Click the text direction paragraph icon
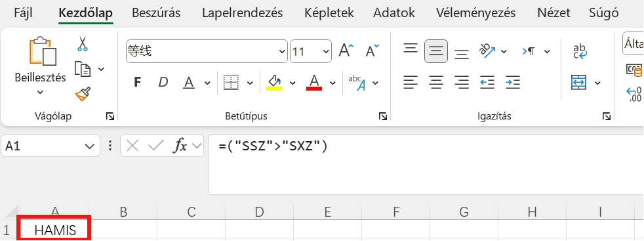This screenshot has height=241, width=644. [528, 51]
